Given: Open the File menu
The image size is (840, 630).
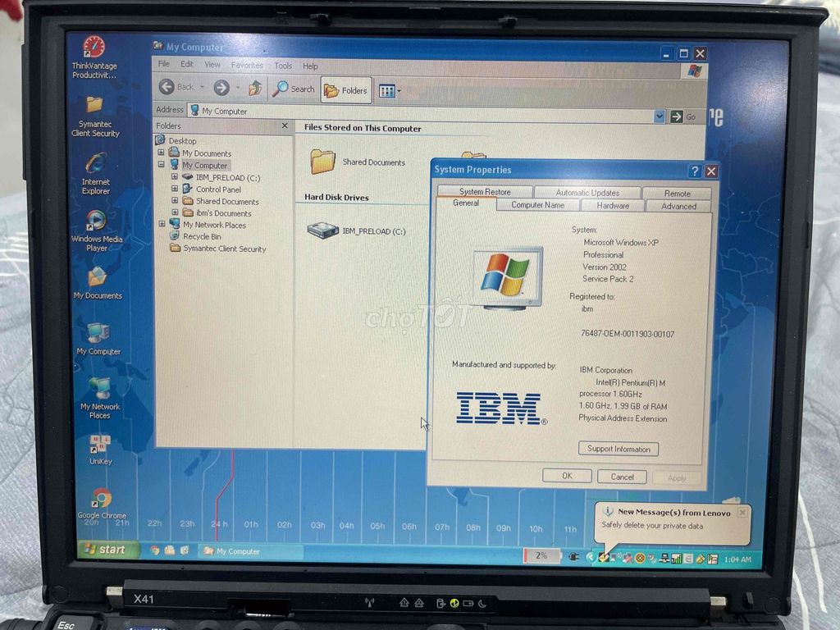Looking at the screenshot, I should click(x=164, y=64).
